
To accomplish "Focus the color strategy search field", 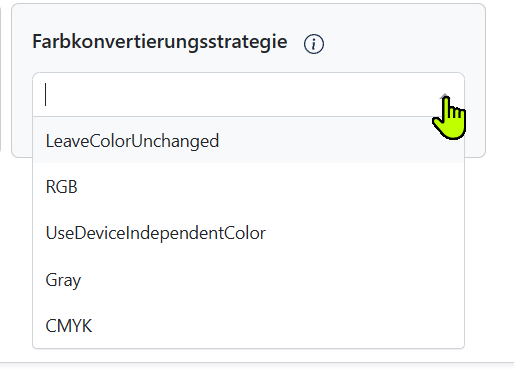I will tap(233, 95).
